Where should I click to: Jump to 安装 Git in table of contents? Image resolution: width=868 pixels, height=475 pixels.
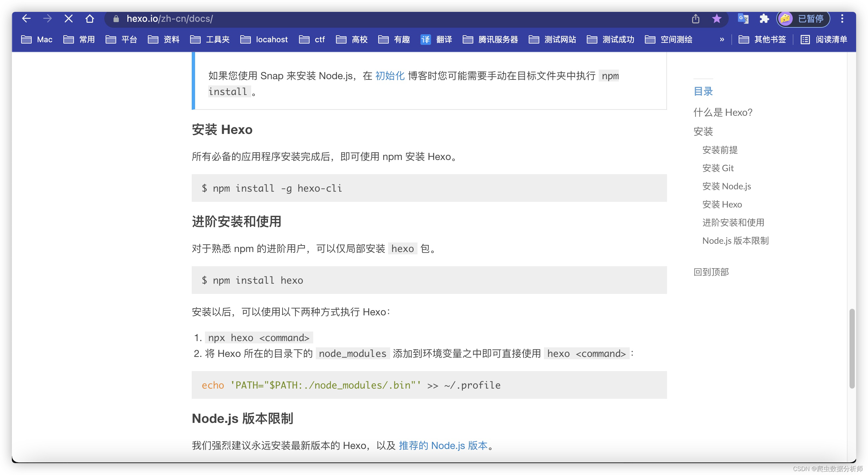pyautogui.click(x=718, y=168)
